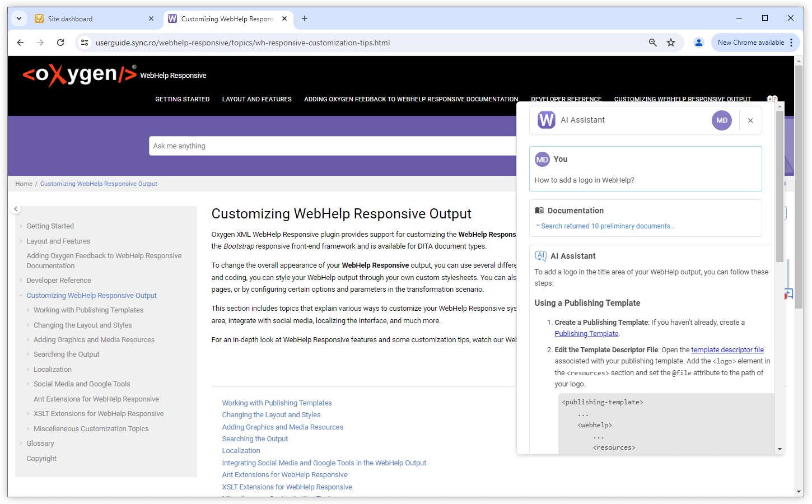Viewport: 812px width, 504px height.
Task: Open Ant Extensions for WebHelp Responsive sidebar item
Action: click(96, 399)
